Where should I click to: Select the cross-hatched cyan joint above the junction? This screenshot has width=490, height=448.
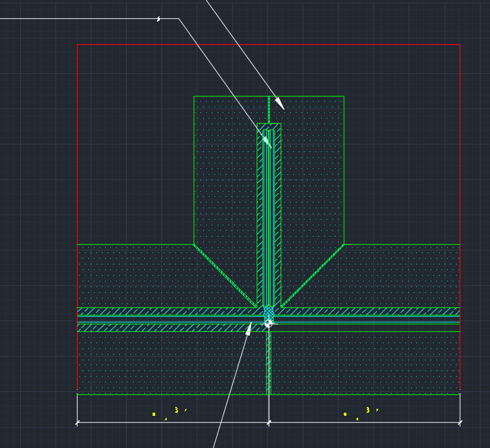[x=269, y=312]
